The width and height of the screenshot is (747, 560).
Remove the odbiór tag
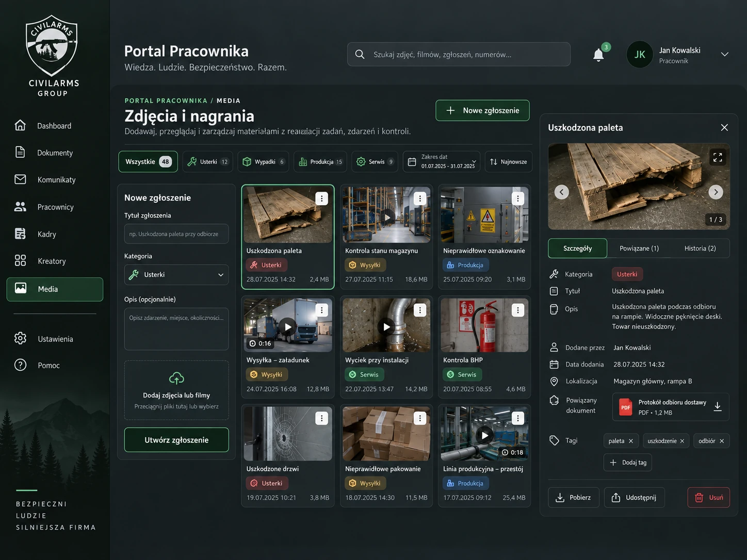[x=722, y=441]
